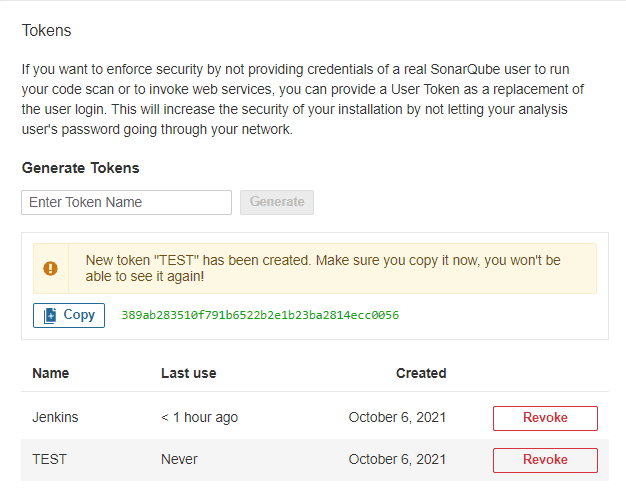Click the TEST row created date
Screen dimensions: 626x496
tap(397, 459)
